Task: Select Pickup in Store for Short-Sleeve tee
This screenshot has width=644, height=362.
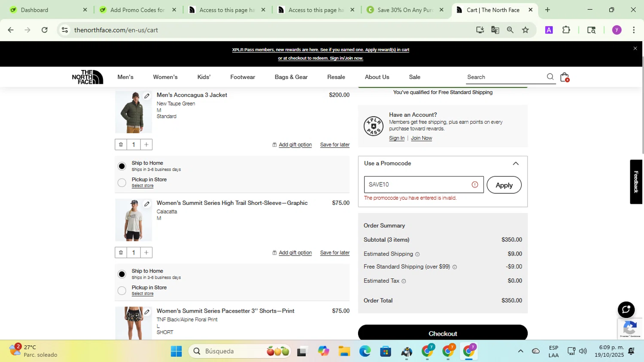Action: point(122,291)
